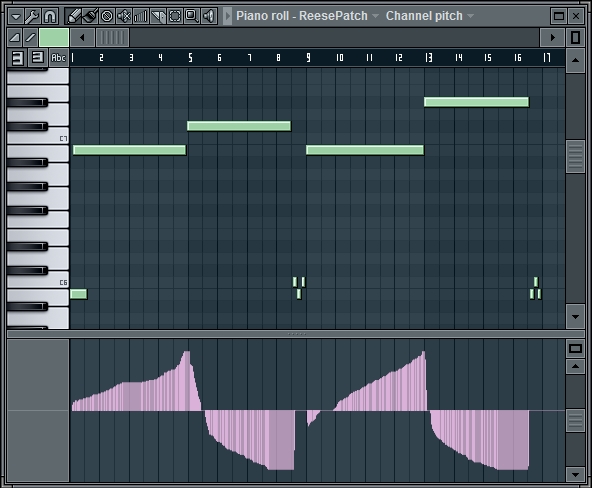
Task: Toggle the Abc note labels button
Action: 59,58
